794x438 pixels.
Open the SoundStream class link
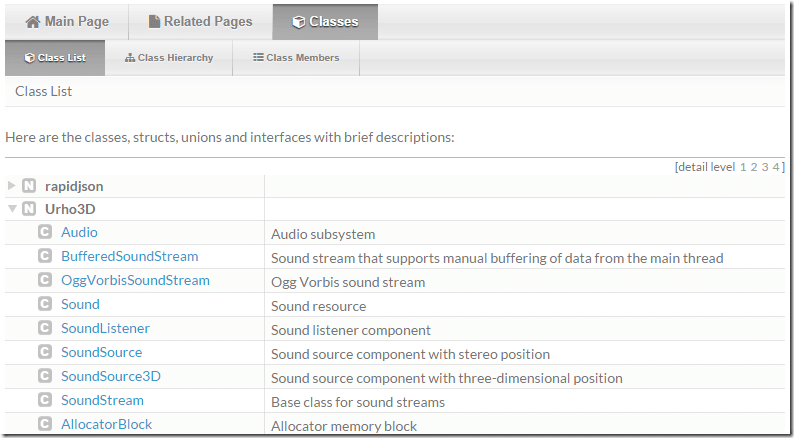click(102, 401)
